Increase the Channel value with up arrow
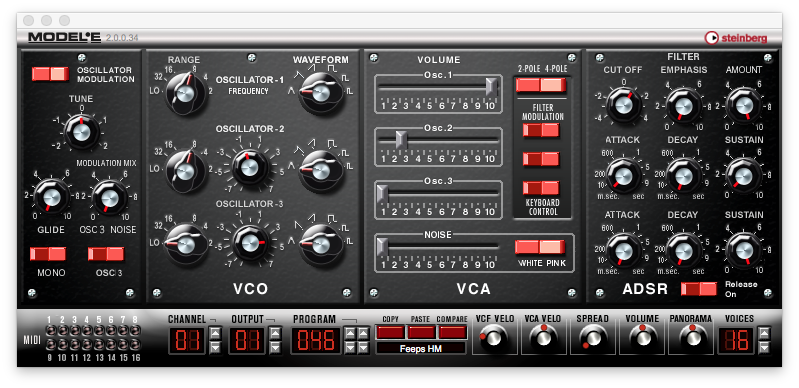799x388 pixels. [215, 334]
